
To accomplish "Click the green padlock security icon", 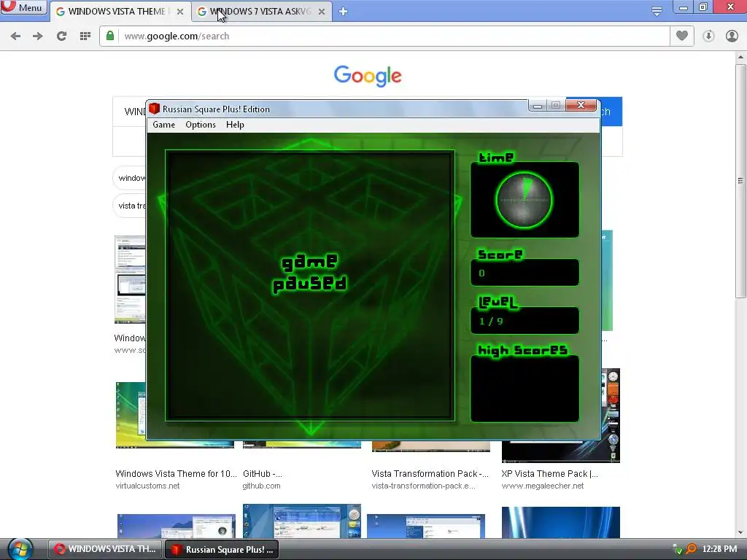I will 110,36.
